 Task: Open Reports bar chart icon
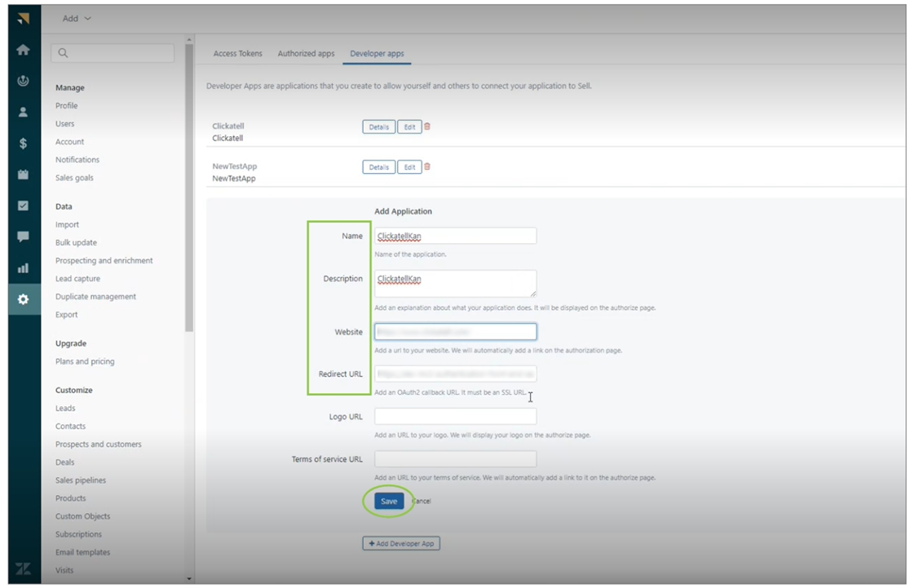click(x=23, y=267)
